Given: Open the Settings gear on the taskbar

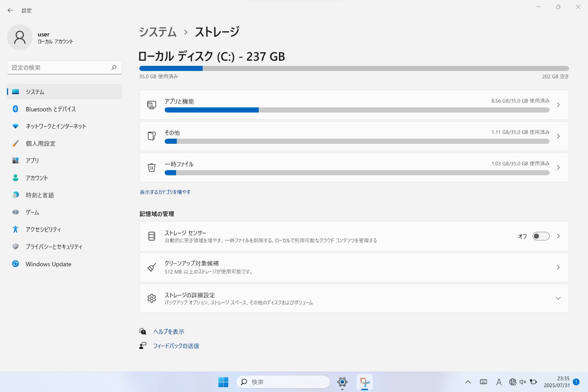Looking at the screenshot, I should tap(342, 382).
